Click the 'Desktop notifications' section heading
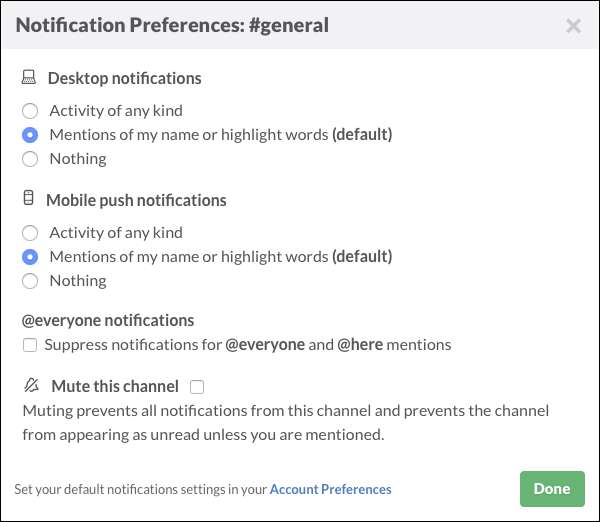This screenshot has height=522, width=600. click(124, 78)
